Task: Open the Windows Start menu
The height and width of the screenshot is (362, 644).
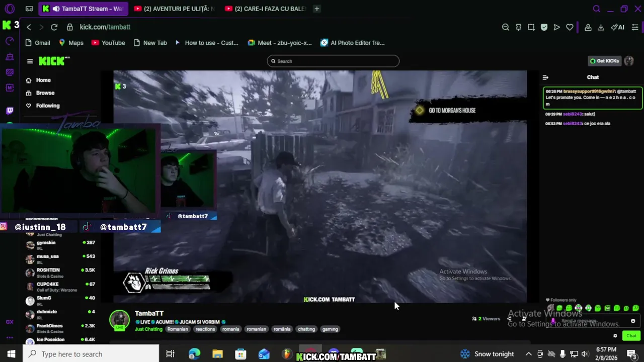Action: click(x=11, y=354)
